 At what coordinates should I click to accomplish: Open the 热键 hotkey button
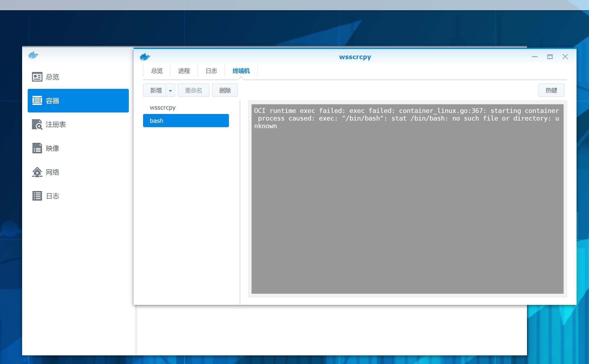pyautogui.click(x=551, y=90)
